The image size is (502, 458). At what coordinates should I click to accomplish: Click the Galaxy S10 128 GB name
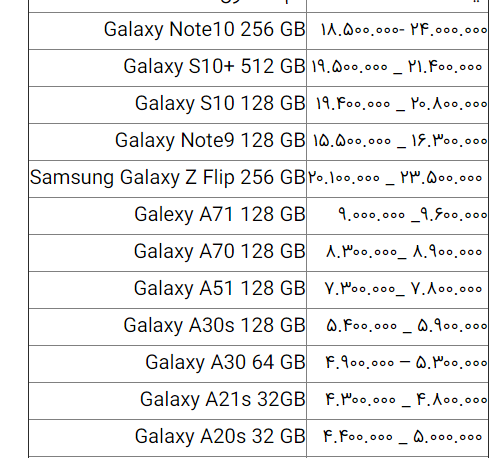click(x=220, y=103)
